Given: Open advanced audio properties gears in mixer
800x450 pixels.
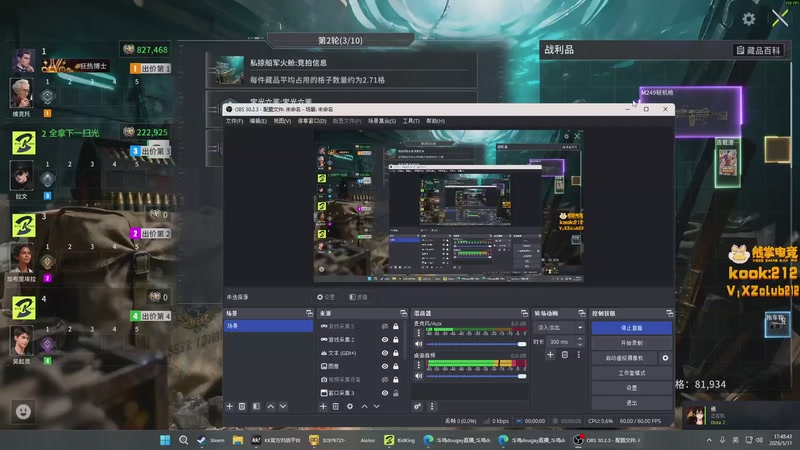Looking at the screenshot, I should coord(418,407).
